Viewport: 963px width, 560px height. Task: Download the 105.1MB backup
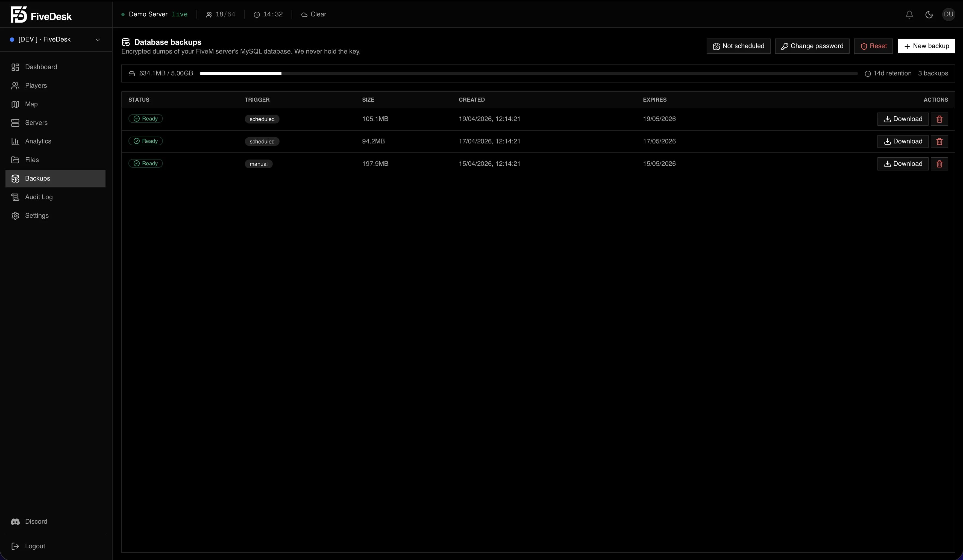click(x=903, y=119)
